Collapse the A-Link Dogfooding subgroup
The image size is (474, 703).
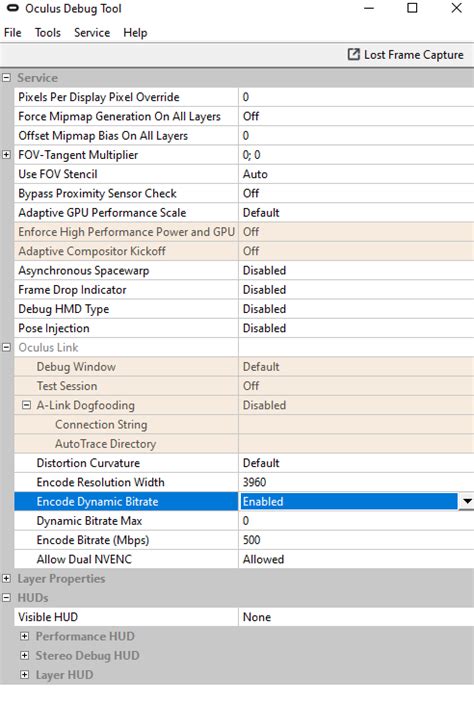coord(26,405)
